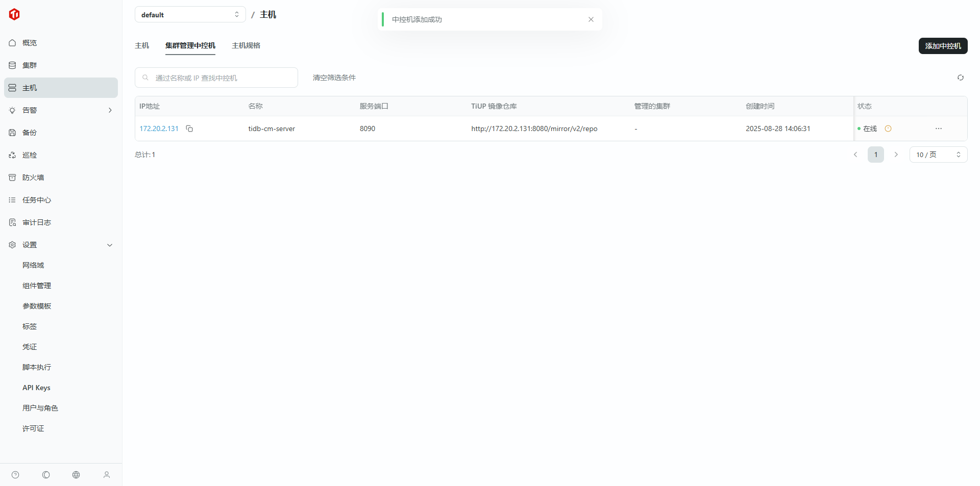Image resolution: width=980 pixels, height=486 pixels.
Task: Open 用户与角色 in settings menu
Action: pyautogui.click(x=40, y=408)
